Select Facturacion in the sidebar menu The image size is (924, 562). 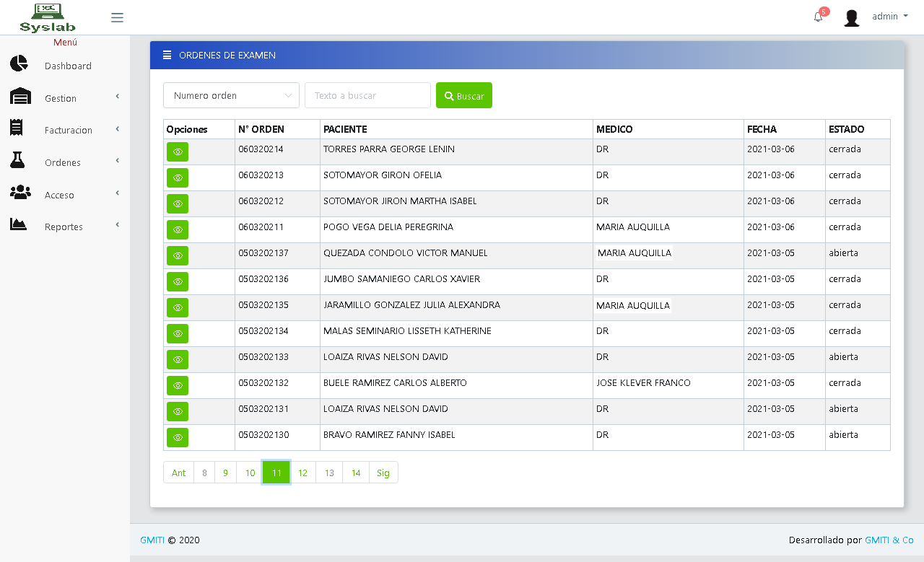click(69, 131)
